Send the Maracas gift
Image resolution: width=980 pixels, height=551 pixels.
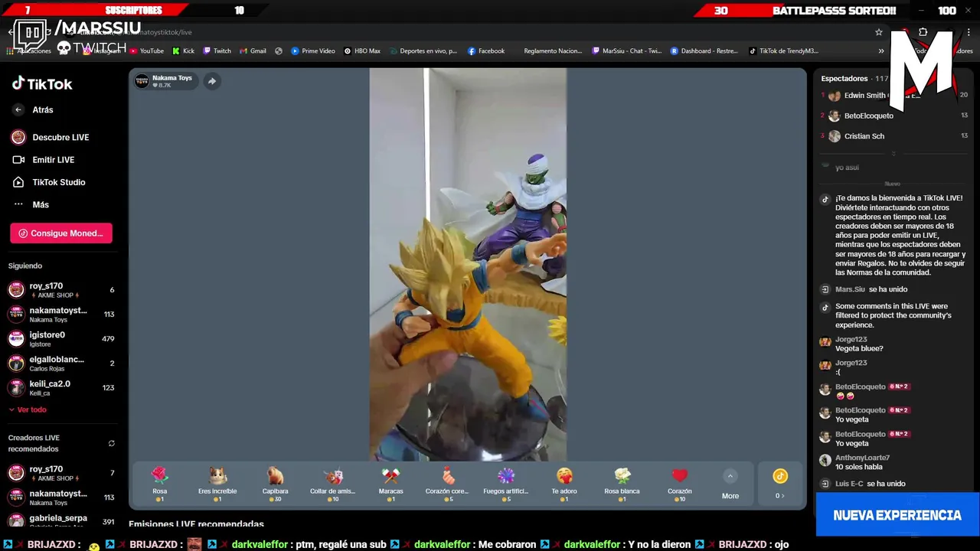(x=390, y=484)
